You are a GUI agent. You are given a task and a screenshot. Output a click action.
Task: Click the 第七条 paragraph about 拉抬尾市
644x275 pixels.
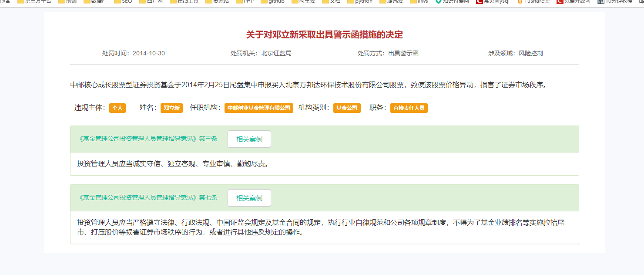point(321,227)
